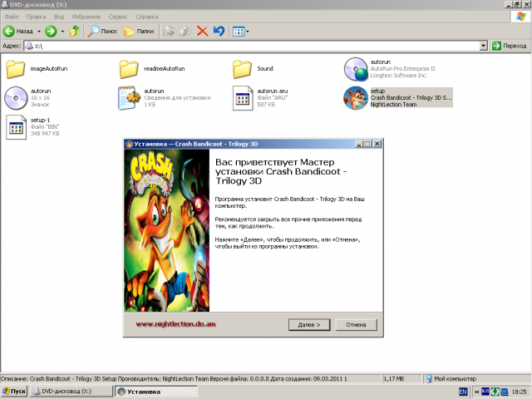
Task: Click Далее in the setup wizard
Action: [x=309, y=325]
